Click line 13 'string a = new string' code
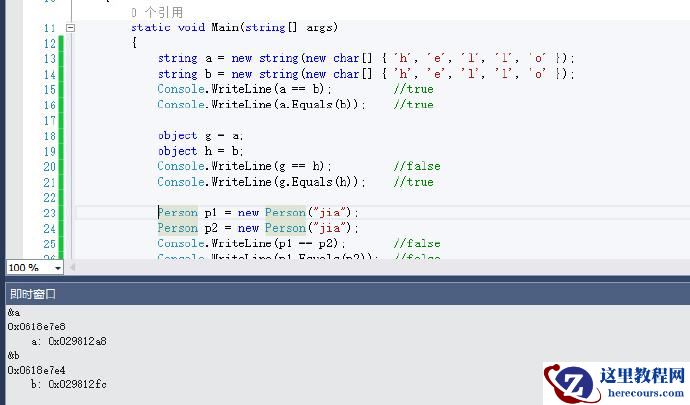This screenshot has height=405, width=690. click(x=366, y=59)
